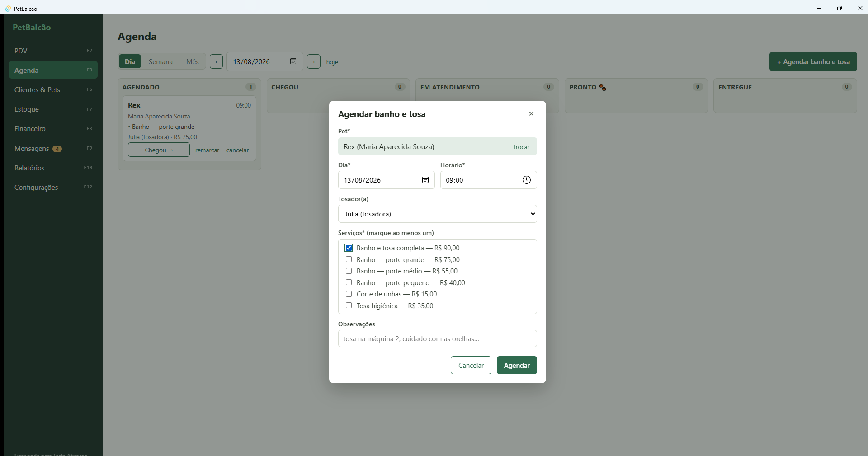Switch to Semana view tab
The width and height of the screenshot is (868, 456).
point(160,61)
